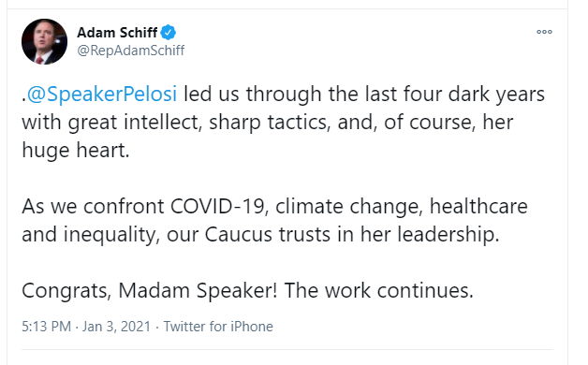Viewport: 588px width, 365px height.
Task: Click the word "COVID-19" in the tweet
Action: point(218,206)
